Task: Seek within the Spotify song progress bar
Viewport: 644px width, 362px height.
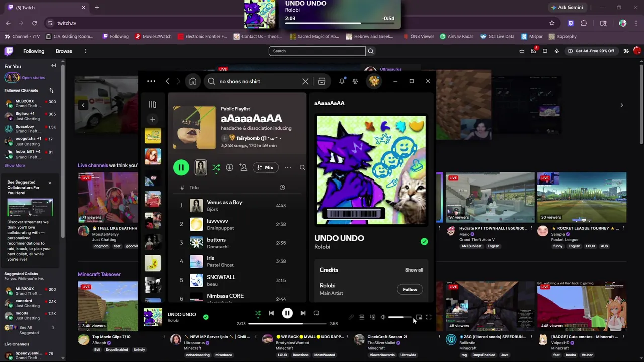Action: [287, 324]
